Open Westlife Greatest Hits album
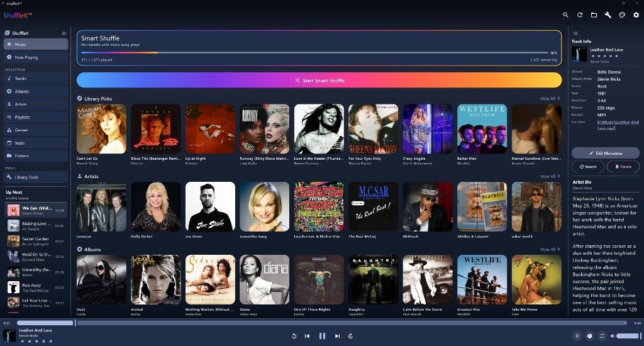The height and width of the screenshot is (346, 644). point(482,279)
